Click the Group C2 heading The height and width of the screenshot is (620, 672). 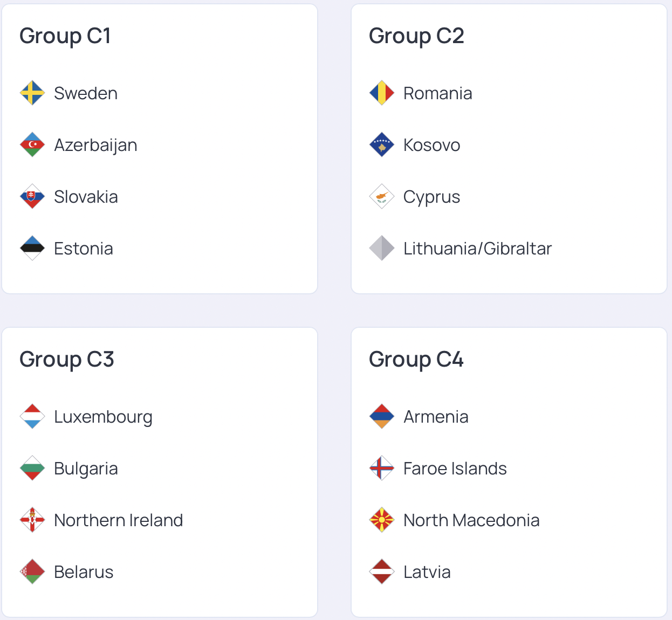click(x=416, y=36)
